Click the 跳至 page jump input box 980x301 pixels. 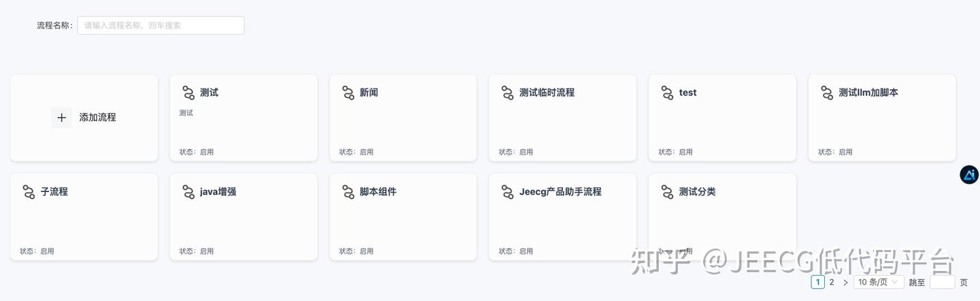point(943,282)
